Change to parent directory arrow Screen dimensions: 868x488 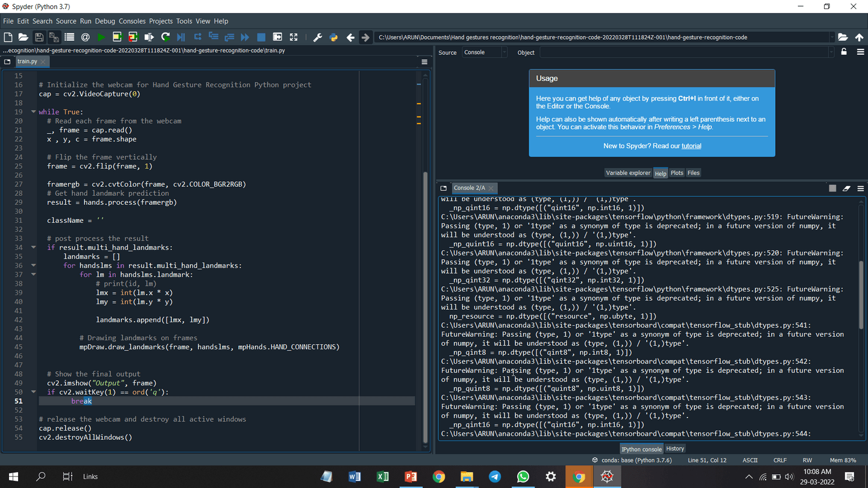pyautogui.click(x=859, y=37)
